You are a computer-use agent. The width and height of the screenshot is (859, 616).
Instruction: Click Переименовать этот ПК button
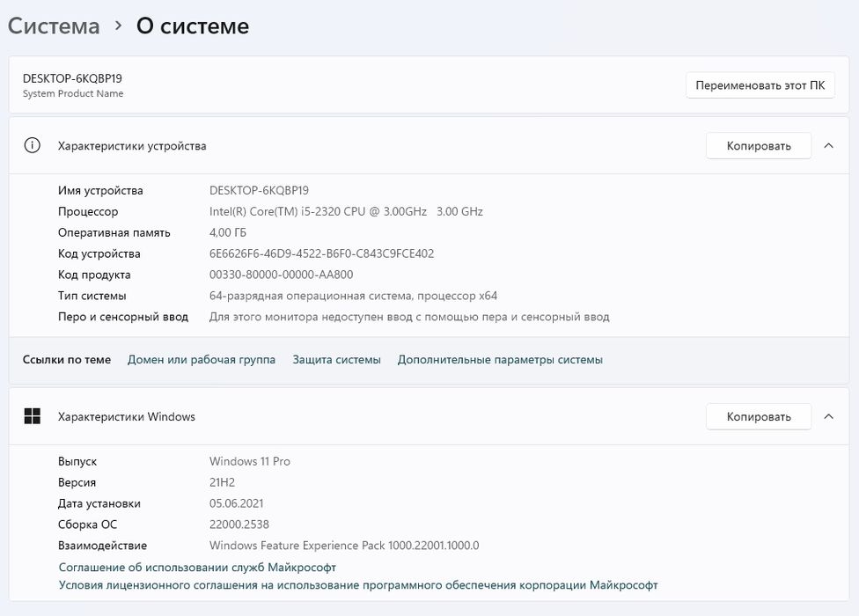(760, 85)
